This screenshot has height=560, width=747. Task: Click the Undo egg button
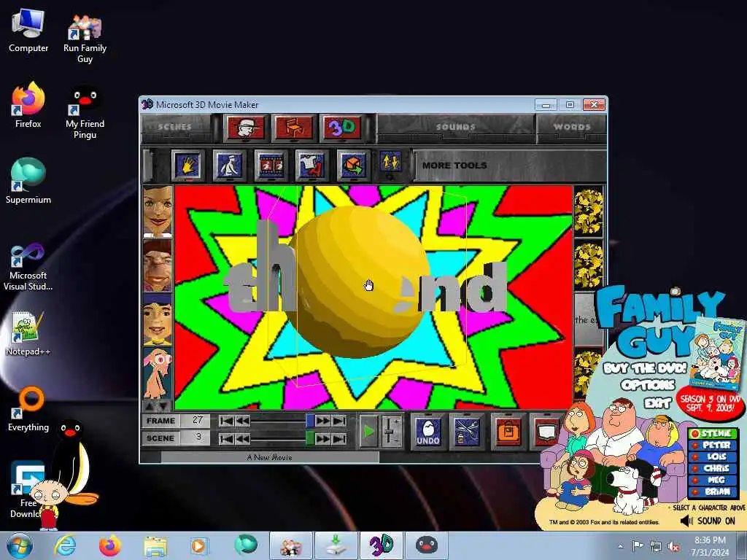(427, 431)
